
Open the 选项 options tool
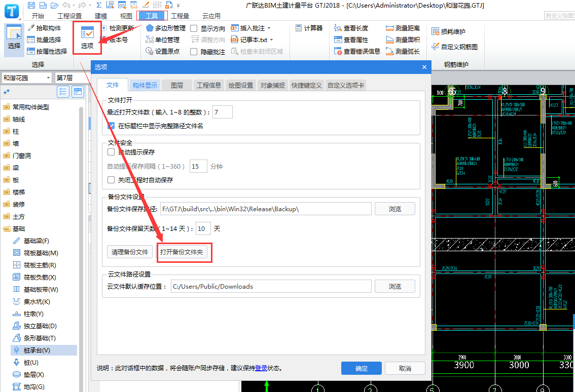(x=87, y=38)
